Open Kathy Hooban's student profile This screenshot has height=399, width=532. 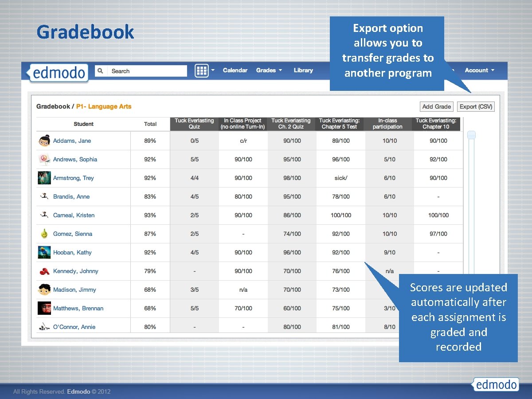pos(72,252)
